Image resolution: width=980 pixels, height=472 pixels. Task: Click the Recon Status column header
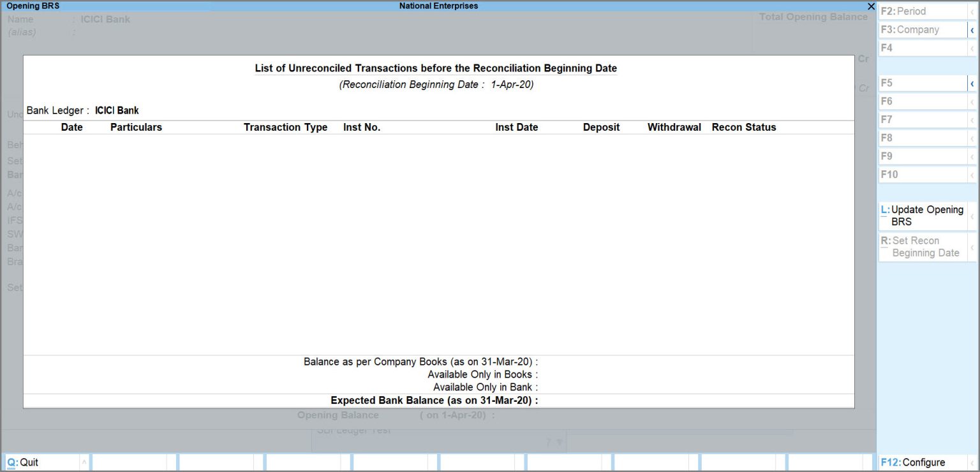point(744,128)
